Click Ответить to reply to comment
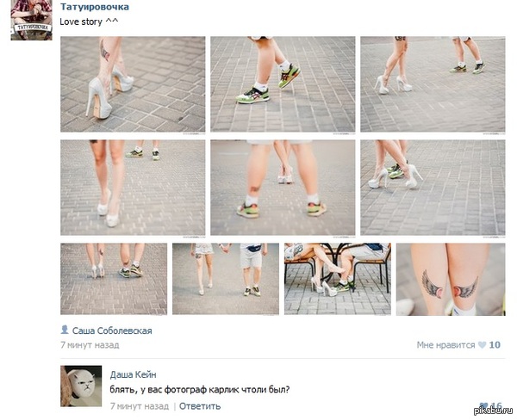 pos(200,406)
